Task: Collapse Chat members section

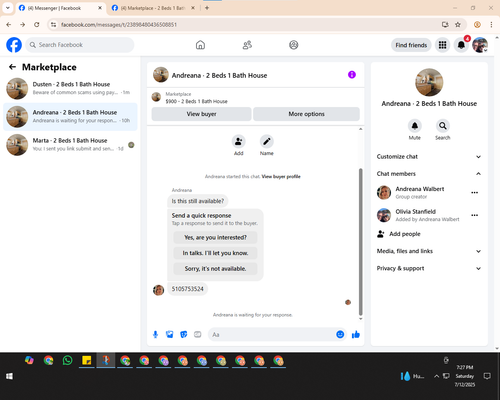Action: [429, 174]
